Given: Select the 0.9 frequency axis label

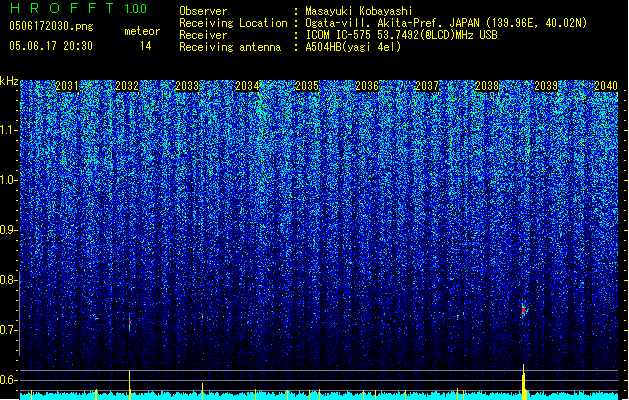Looking at the screenshot, I should 9,230.
